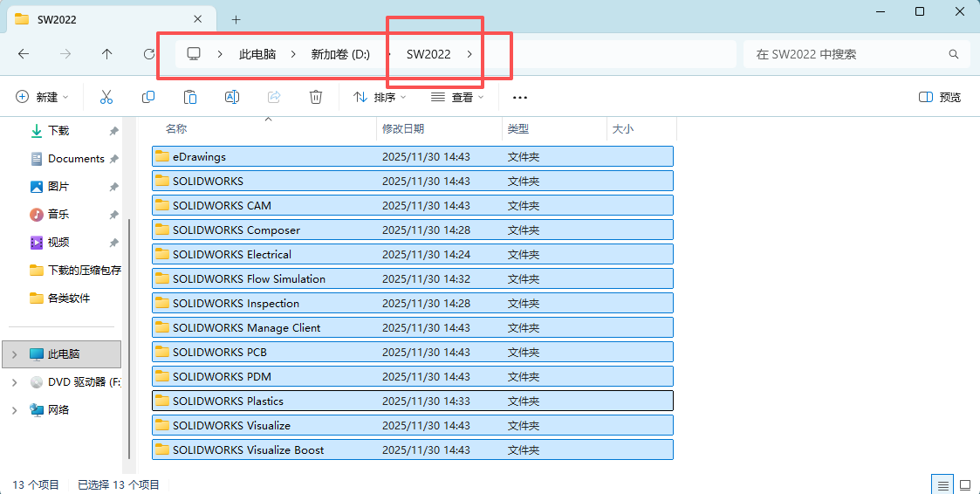
Task: Navigate back with the left arrow
Action: (x=24, y=54)
